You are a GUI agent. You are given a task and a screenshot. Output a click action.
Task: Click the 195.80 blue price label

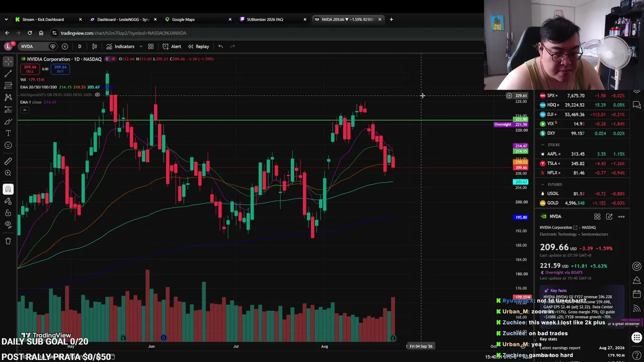pyautogui.click(x=521, y=217)
